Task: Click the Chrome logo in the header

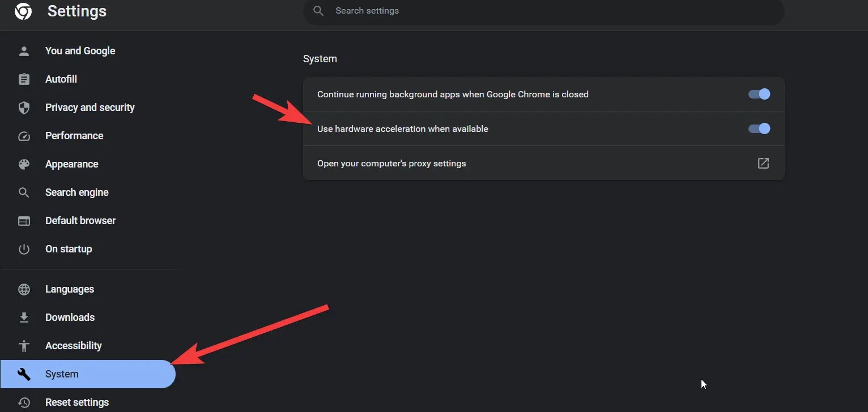Action: (x=23, y=11)
